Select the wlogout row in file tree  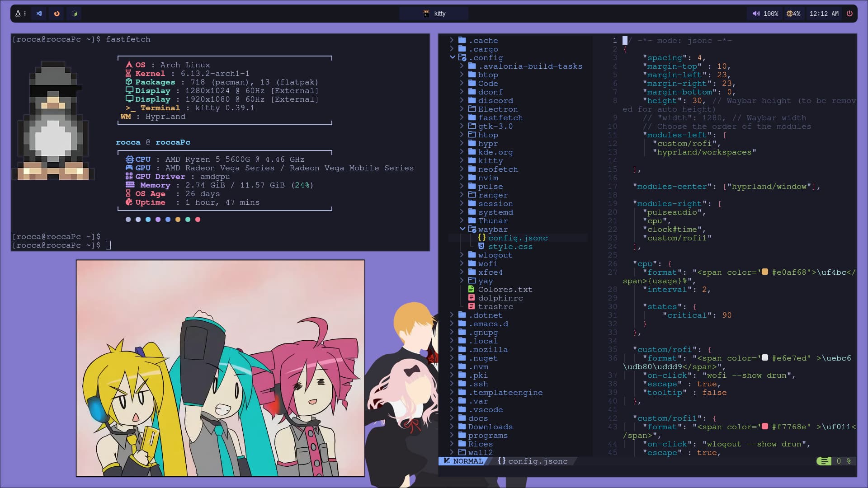[x=518, y=255]
